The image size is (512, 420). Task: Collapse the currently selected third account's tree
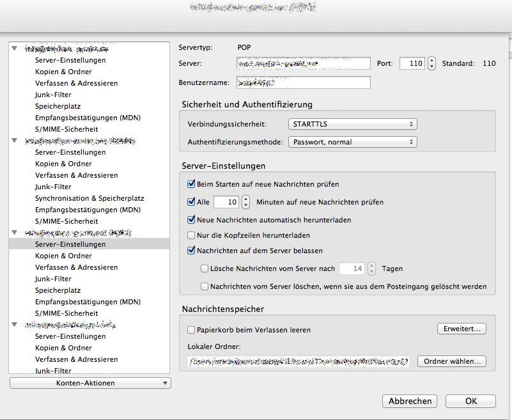point(15,233)
